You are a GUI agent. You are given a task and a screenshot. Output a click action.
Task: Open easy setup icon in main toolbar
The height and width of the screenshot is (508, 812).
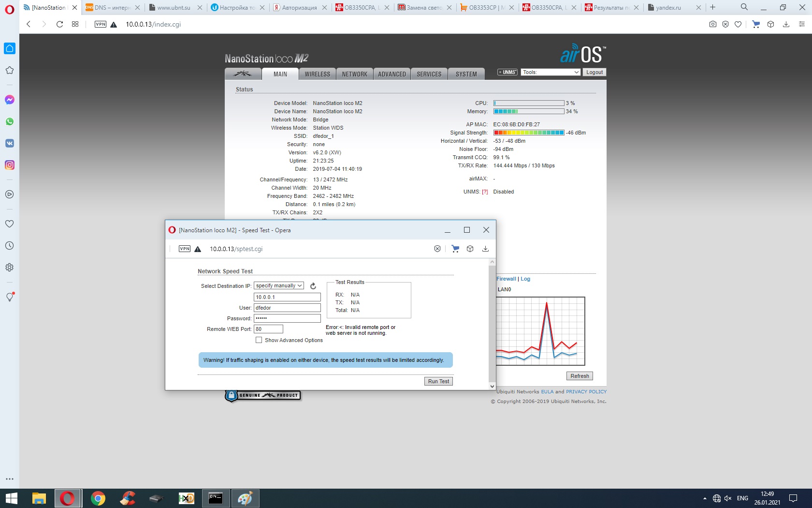802,24
